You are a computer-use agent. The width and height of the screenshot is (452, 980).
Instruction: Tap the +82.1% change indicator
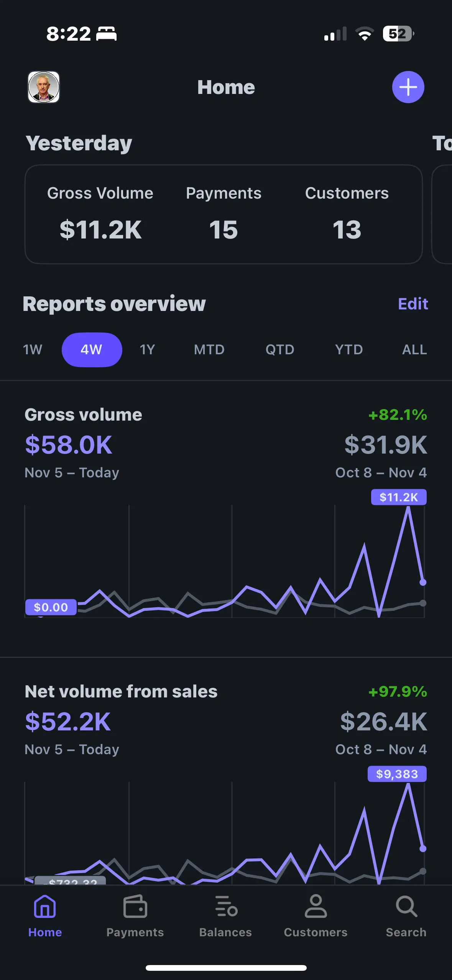tap(398, 415)
